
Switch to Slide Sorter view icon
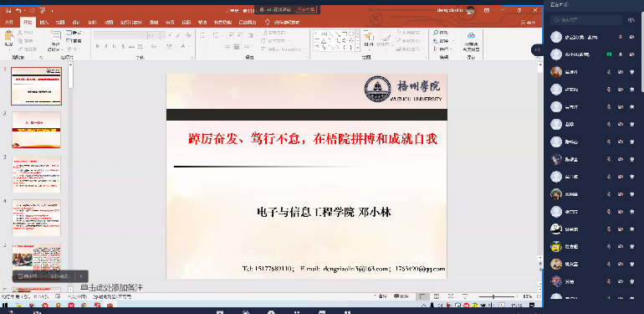click(x=437, y=296)
